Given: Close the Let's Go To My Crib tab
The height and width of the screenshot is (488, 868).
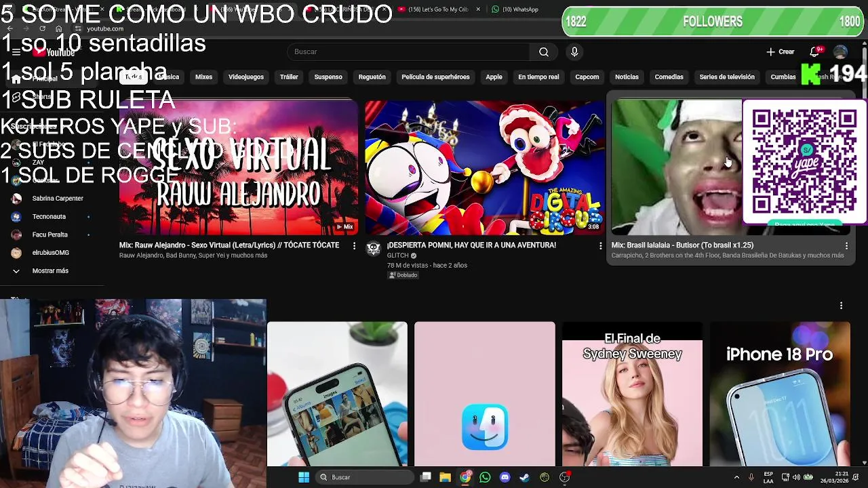Looking at the screenshot, I should 478,9.
